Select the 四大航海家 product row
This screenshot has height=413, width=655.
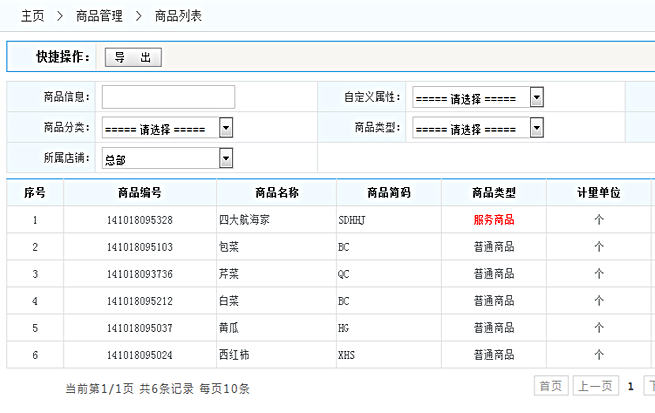242,220
